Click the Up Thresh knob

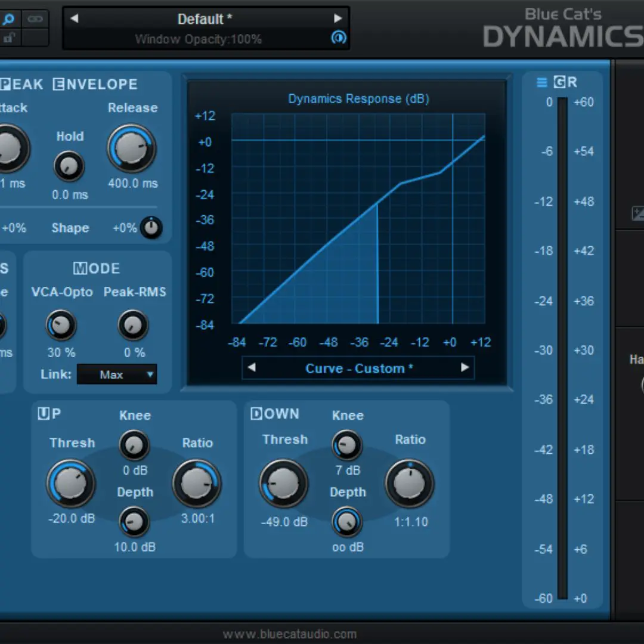[70, 484]
